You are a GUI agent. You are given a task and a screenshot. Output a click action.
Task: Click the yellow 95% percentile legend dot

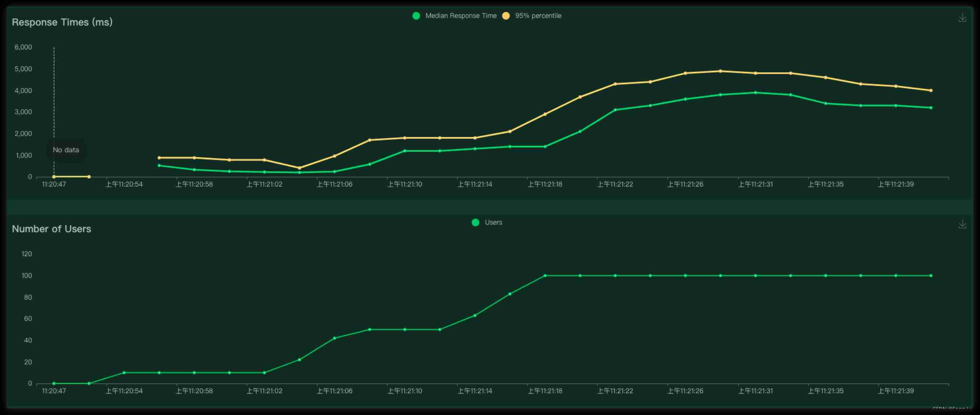pyautogui.click(x=506, y=16)
